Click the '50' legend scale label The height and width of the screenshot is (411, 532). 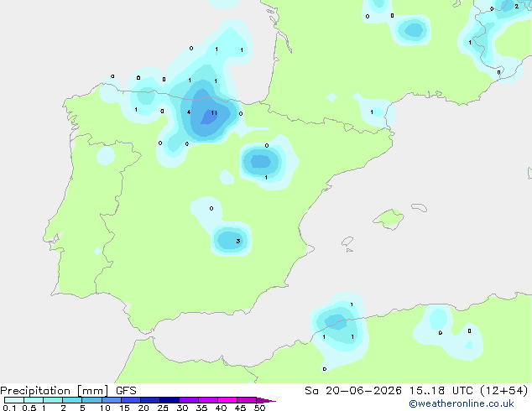coord(260,408)
